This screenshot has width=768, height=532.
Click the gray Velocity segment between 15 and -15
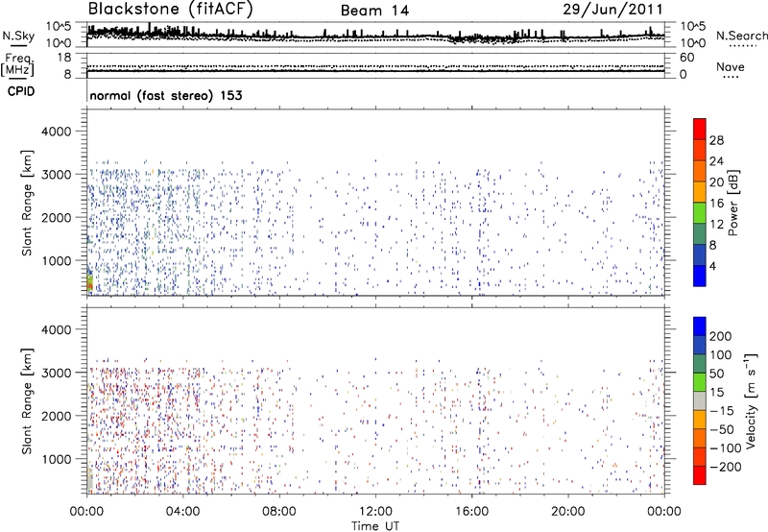700,400
